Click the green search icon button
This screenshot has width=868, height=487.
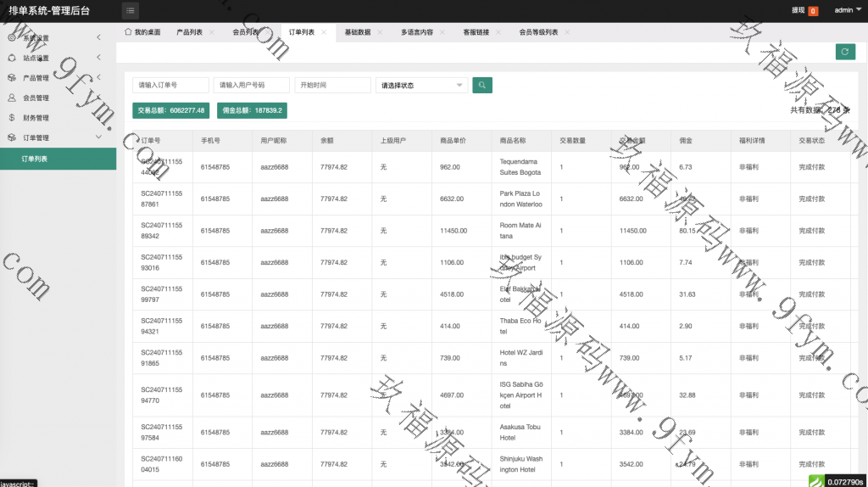(x=482, y=85)
